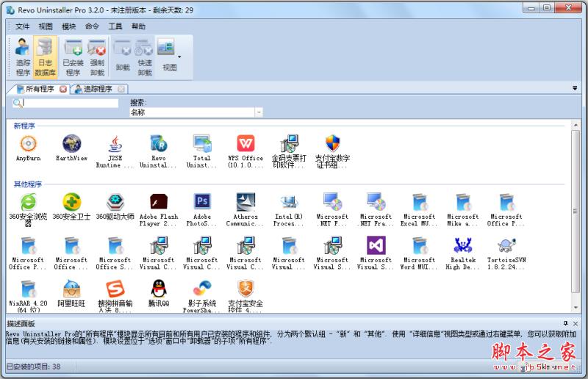Viewport: 588px width, 379px height.
Task: Click the 快速卸载 toolbar button
Action: tap(144, 57)
